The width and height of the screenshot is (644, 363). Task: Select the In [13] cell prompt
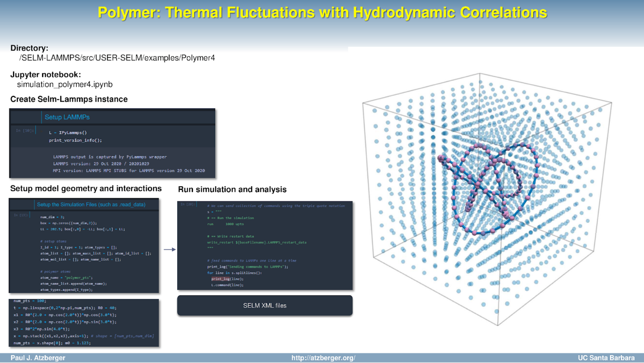(x=21, y=215)
